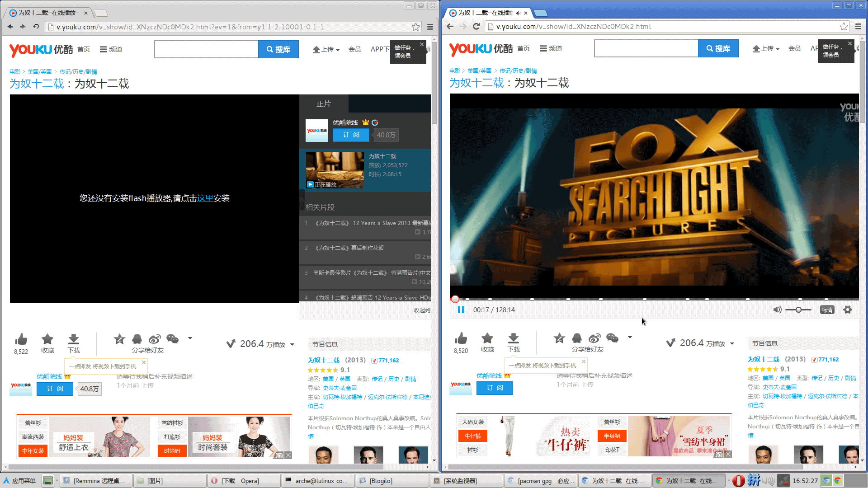Expand play count dropdown, right window
The image size is (868, 488).
tap(732, 344)
